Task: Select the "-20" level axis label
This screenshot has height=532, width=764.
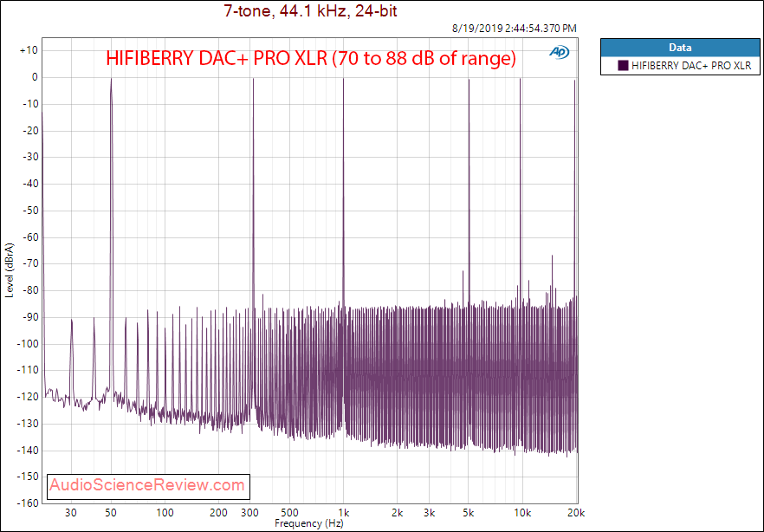Action: [29, 131]
